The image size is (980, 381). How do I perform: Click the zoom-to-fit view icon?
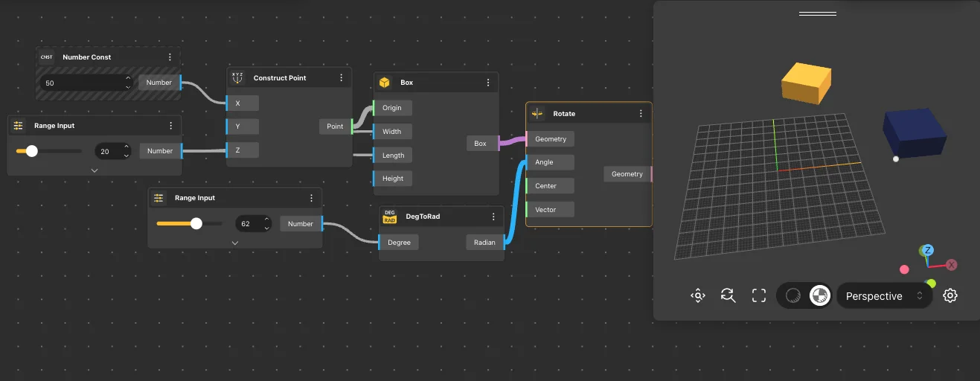[697, 295]
